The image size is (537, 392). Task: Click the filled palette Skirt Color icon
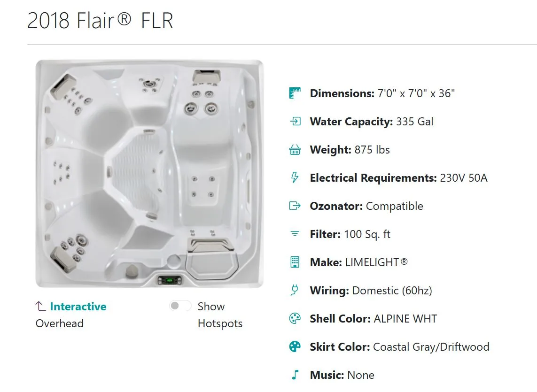(295, 346)
